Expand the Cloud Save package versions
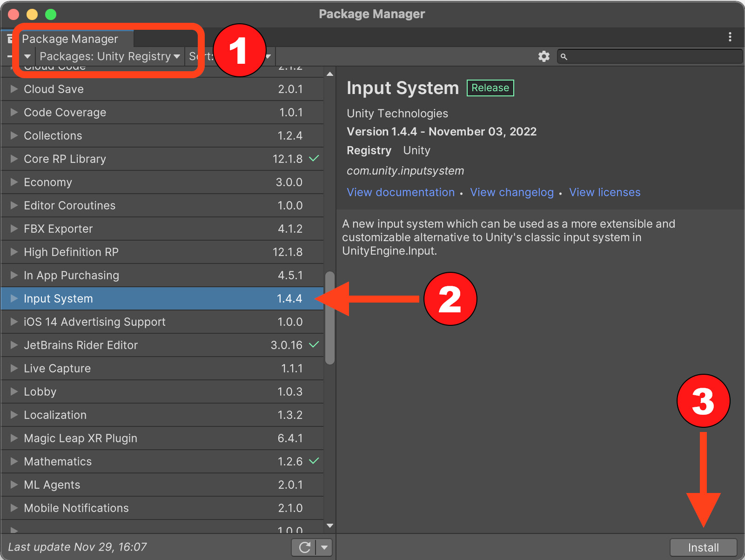The image size is (745, 560). click(14, 89)
